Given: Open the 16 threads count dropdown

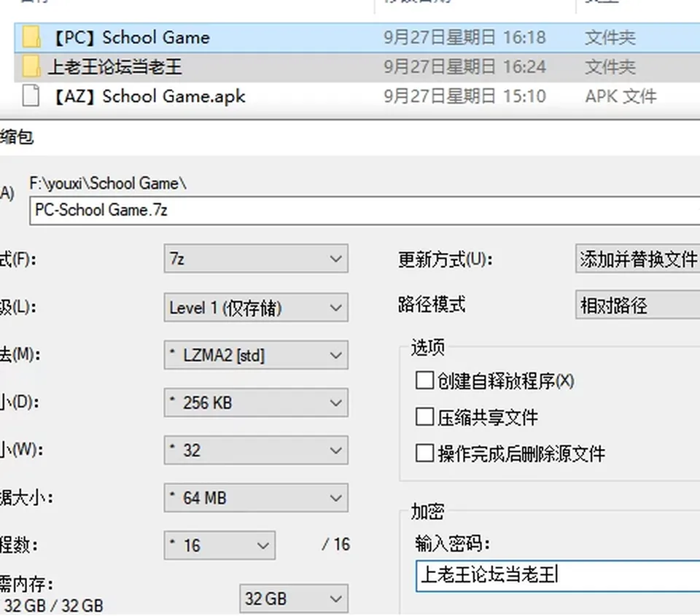Looking at the screenshot, I should point(219,545).
